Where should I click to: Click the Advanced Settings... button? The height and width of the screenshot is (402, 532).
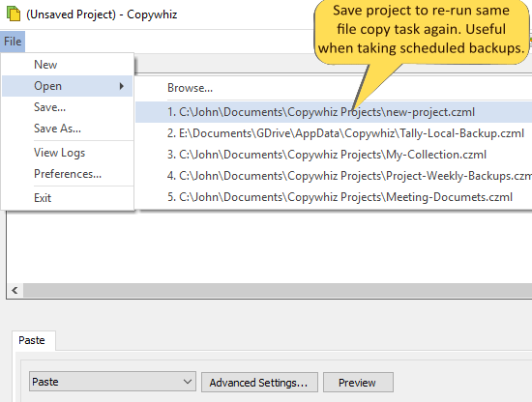tap(259, 383)
